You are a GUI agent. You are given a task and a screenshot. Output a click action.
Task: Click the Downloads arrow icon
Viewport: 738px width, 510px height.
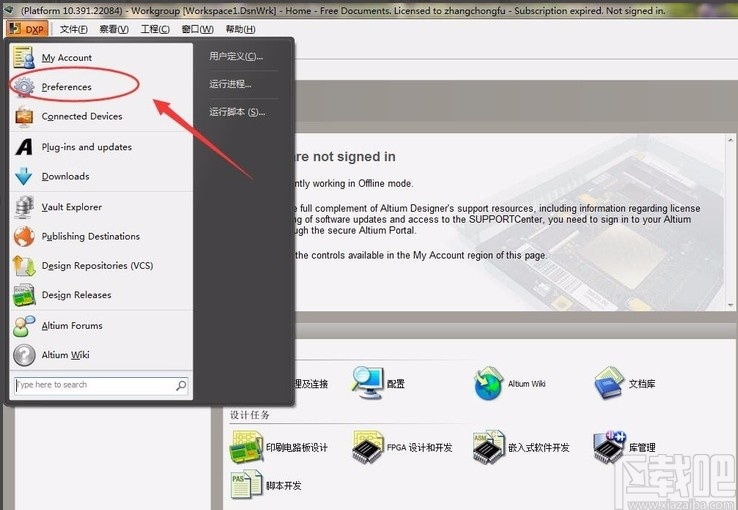coord(24,176)
